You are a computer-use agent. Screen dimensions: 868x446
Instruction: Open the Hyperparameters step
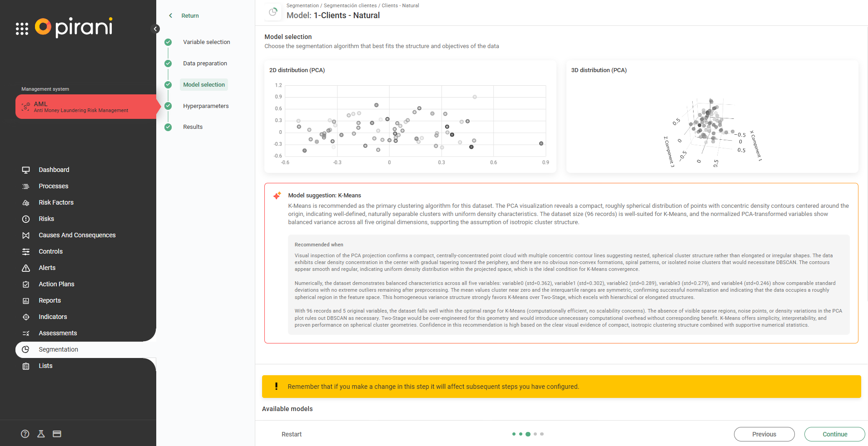206,106
